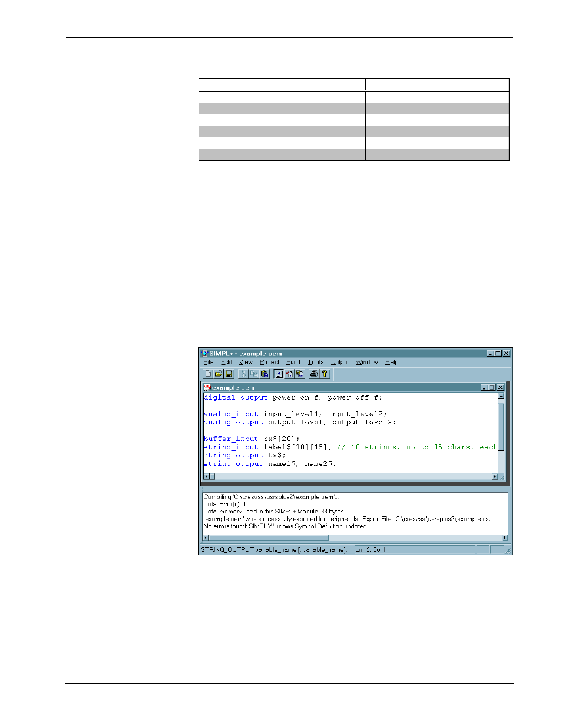Open the Output menu
Image resolution: width=562 pixels, height=728 pixels.
click(340, 362)
